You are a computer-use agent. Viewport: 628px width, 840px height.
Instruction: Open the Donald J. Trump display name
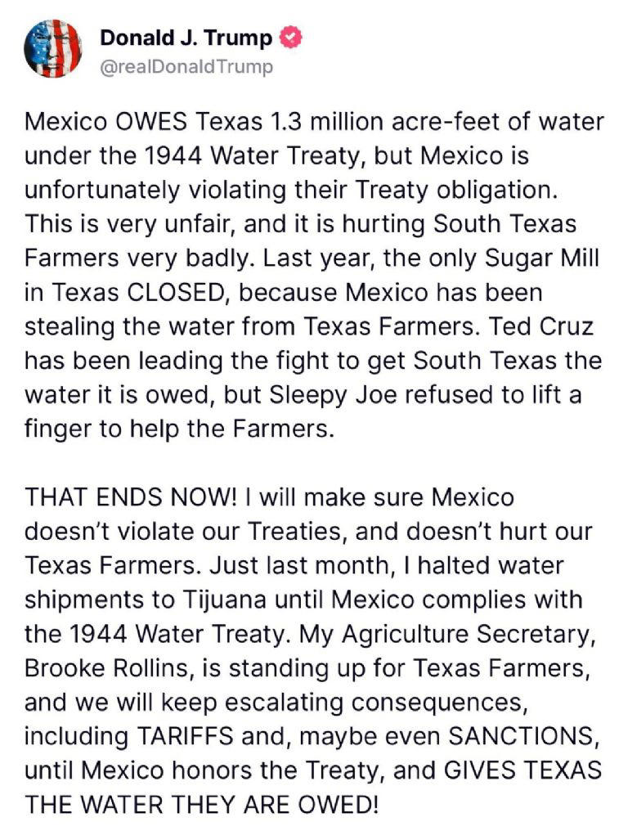[x=186, y=38]
